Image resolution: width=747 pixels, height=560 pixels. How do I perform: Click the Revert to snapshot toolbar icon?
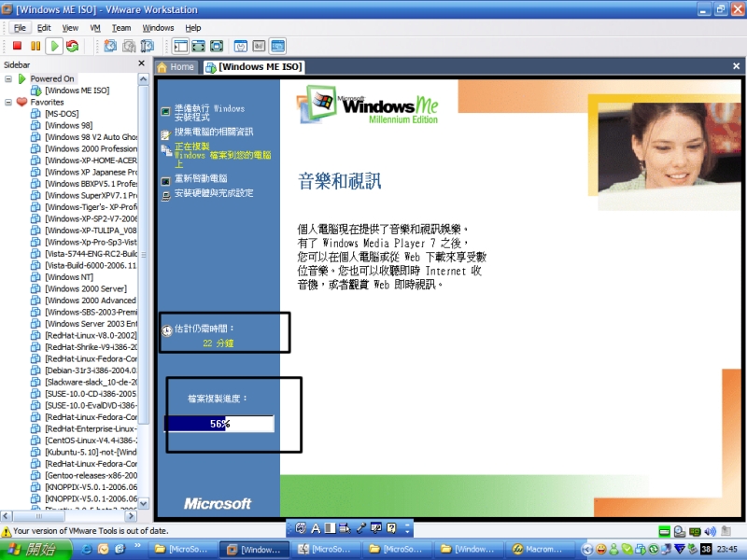point(129,46)
